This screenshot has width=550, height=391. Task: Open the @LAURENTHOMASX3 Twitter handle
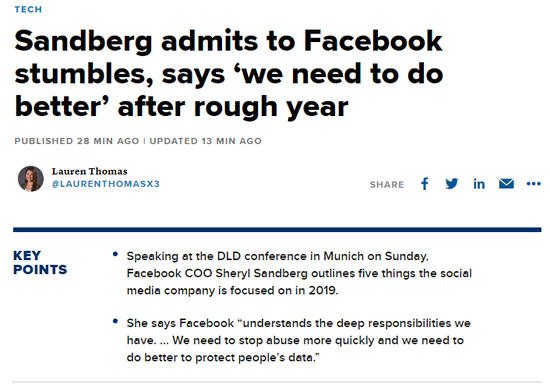[x=106, y=184]
